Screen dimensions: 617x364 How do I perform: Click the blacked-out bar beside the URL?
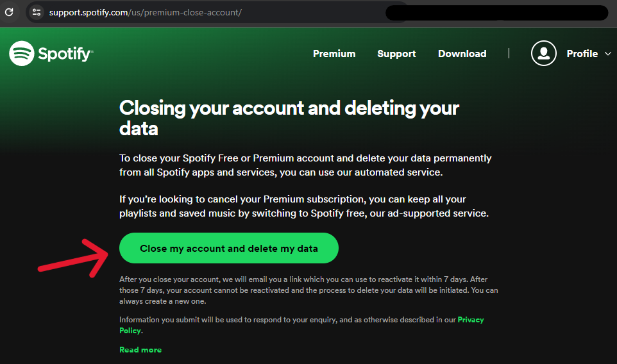pyautogui.click(x=496, y=13)
